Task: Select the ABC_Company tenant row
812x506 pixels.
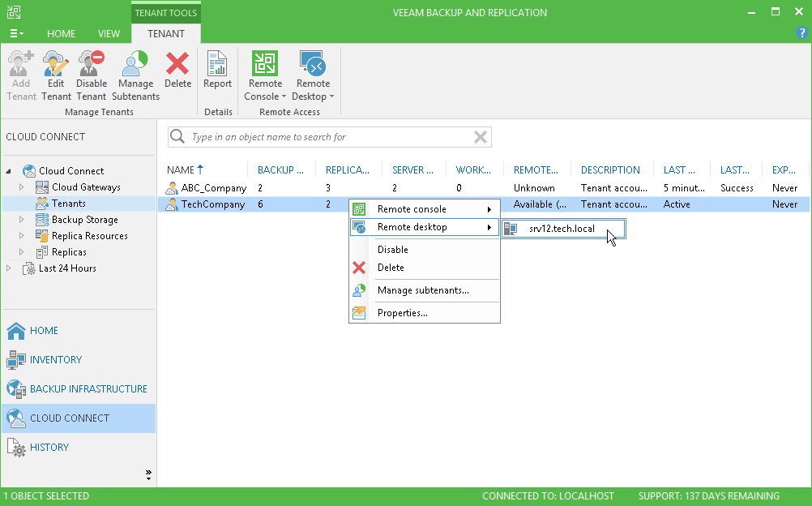Action: click(484, 188)
